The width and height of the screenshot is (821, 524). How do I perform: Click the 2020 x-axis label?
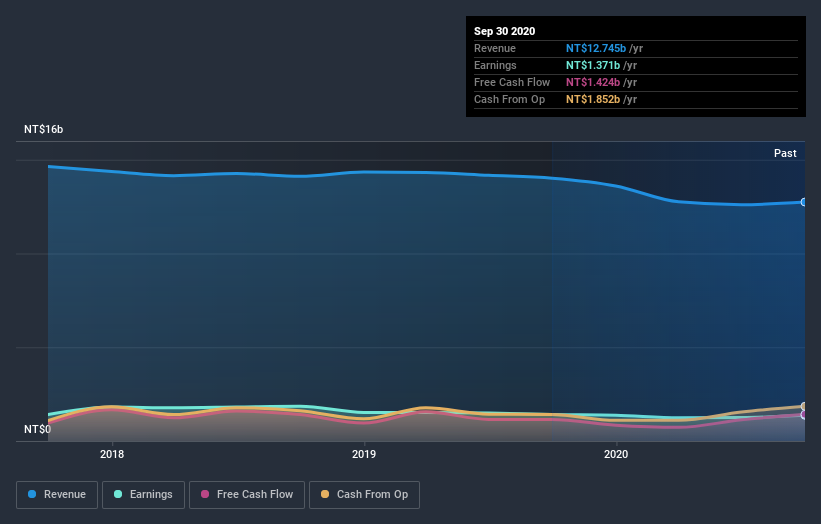616,454
